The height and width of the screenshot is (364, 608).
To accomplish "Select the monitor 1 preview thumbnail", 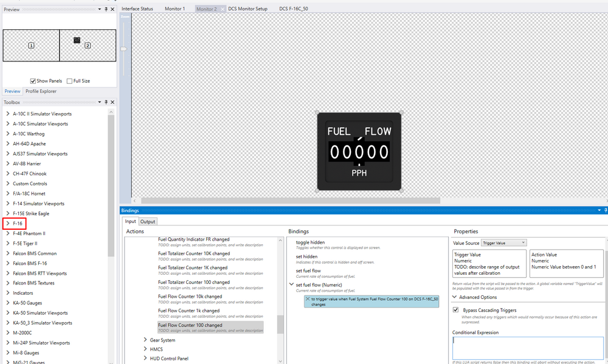I will tap(31, 46).
